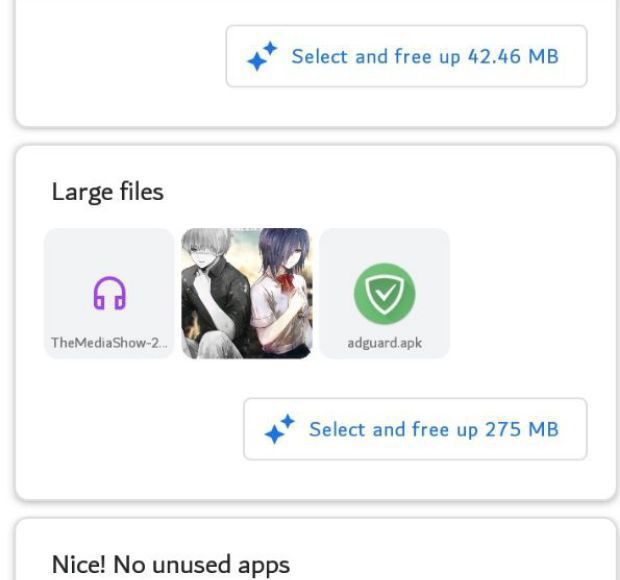Click sparkle icon beside 42.46 MB text
This screenshot has width=620, height=580.
click(x=262, y=56)
